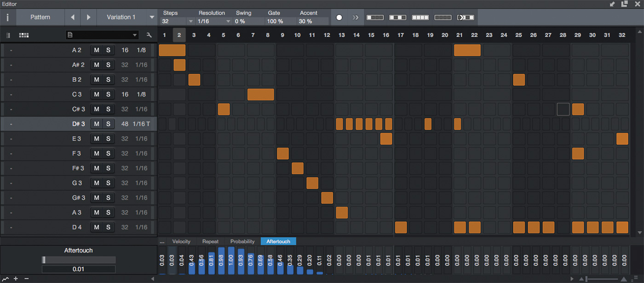Expand the '...' parameter lane menu
644x283 pixels.
pyautogui.click(x=162, y=242)
